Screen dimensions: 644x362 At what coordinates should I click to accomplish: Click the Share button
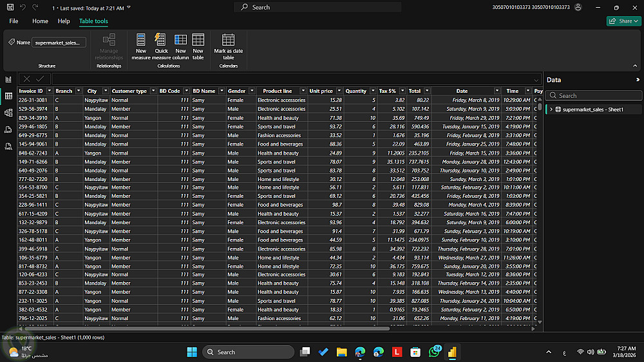pos(623,21)
